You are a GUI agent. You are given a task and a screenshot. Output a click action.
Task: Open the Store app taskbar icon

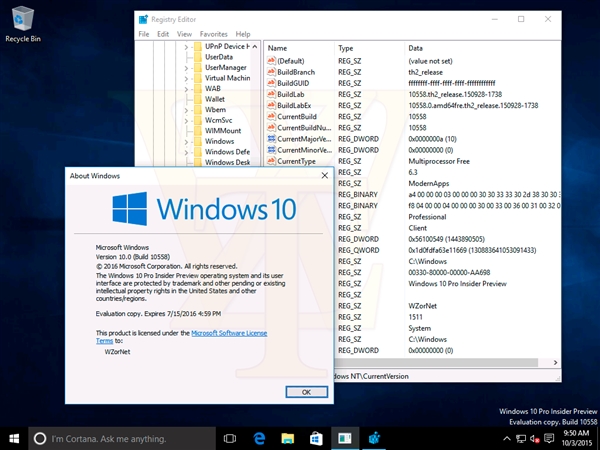coord(315,438)
